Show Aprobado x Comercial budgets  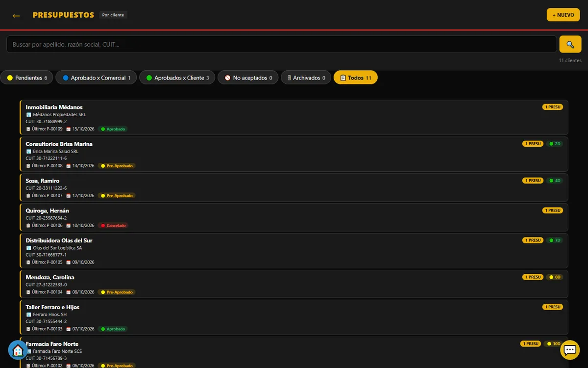pos(97,78)
